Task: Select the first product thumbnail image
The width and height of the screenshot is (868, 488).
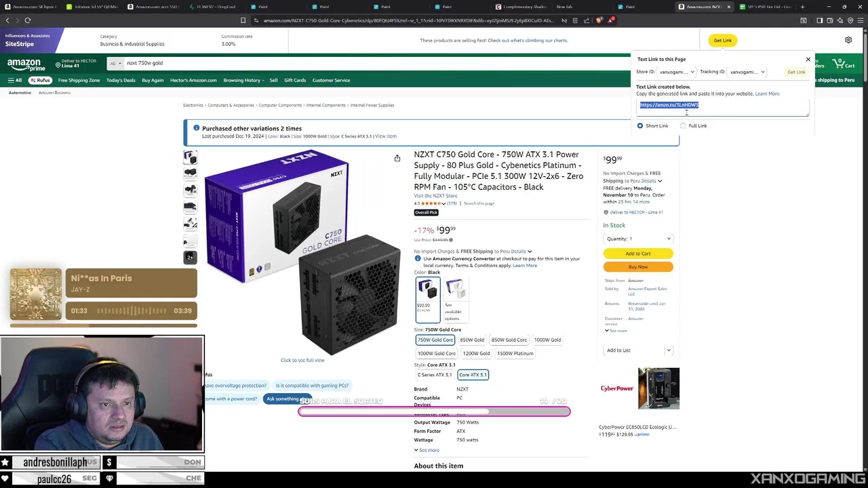Action: tap(190, 158)
